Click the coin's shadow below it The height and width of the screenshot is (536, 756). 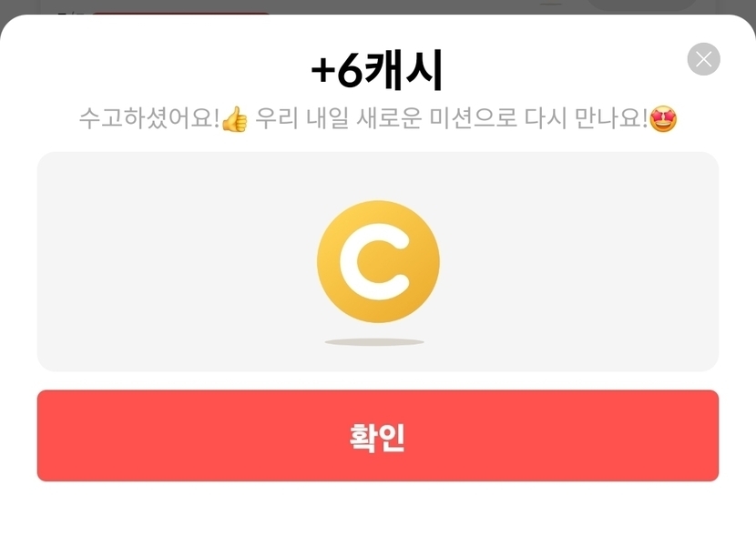tap(374, 342)
